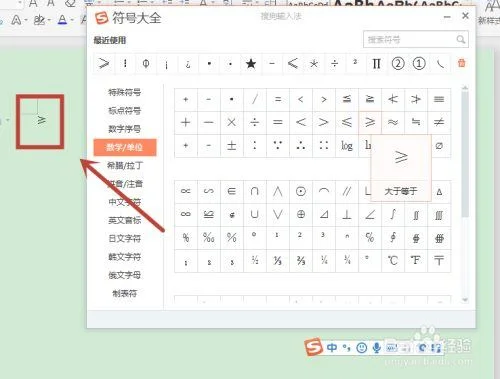Screen dimensions: 500x379
Task: Insert the log symbol
Action: 347,146
